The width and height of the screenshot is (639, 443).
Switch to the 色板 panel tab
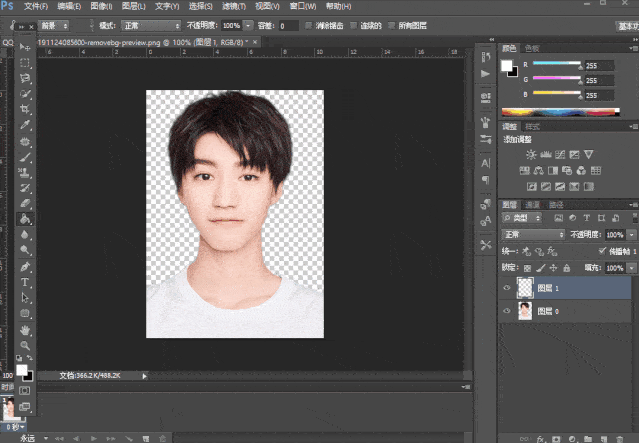pos(533,47)
